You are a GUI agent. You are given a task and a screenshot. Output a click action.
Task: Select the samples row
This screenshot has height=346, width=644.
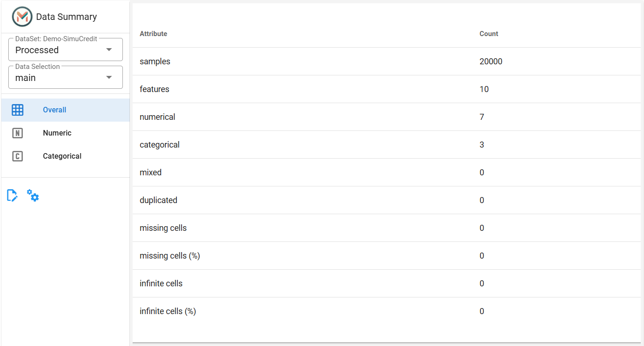coord(387,62)
